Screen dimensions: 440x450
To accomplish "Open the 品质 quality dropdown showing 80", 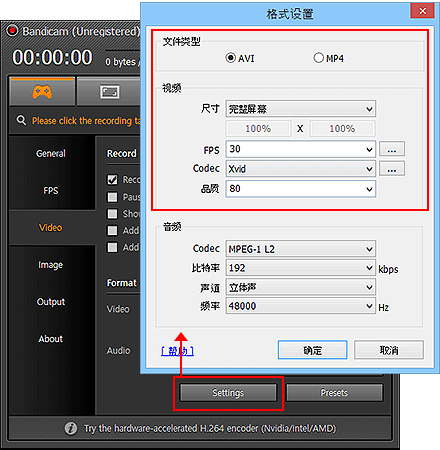I will (301, 189).
